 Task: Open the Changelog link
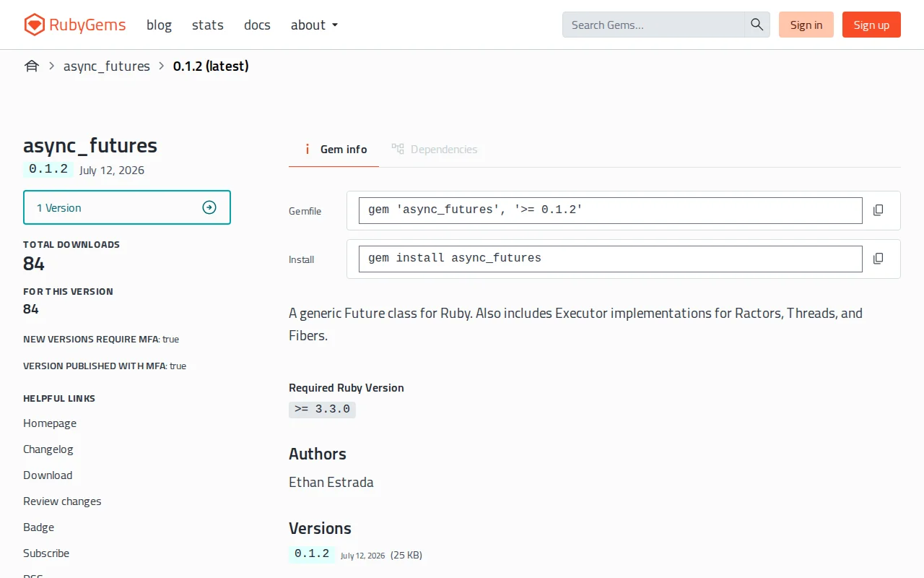pos(48,449)
